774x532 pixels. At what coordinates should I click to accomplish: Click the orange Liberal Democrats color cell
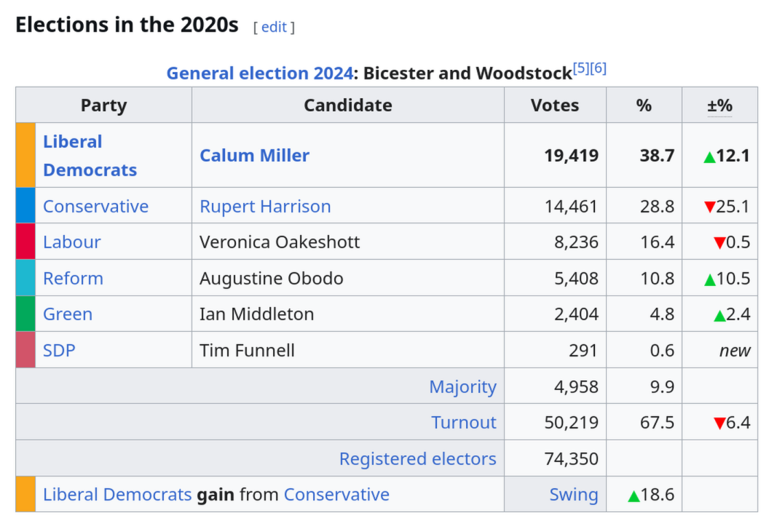click(25, 155)
